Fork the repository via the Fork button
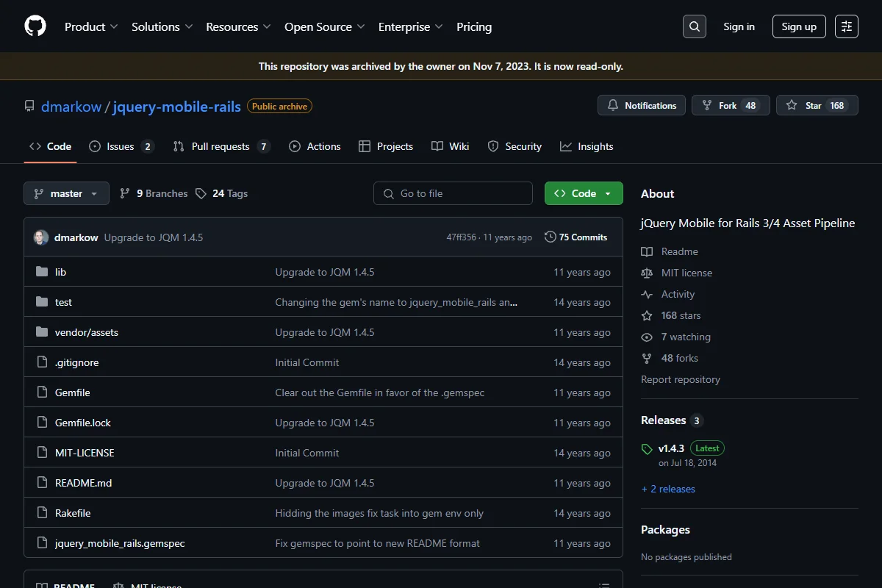Image resolution: width=882 pixels, height=588 pixels. 731,105
